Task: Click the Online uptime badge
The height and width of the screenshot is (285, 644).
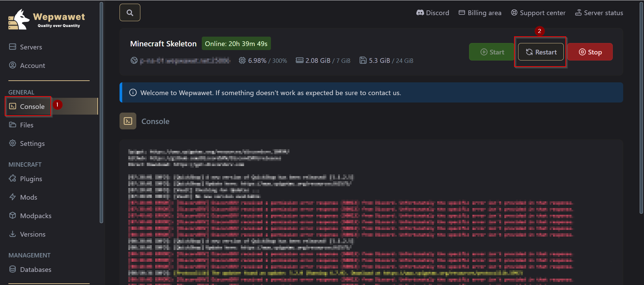Action: (236, 44)
